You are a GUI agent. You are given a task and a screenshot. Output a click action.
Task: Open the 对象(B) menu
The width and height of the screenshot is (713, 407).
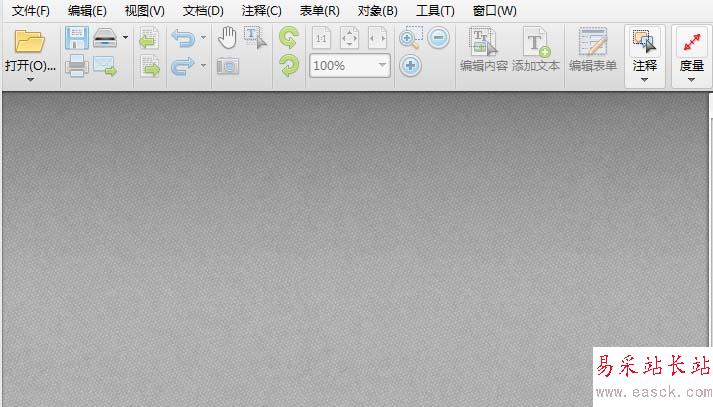click(x=377, y=10)
